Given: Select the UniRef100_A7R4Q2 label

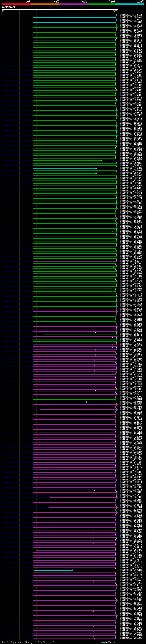Looking at the screenshot, I should point(131,268).
